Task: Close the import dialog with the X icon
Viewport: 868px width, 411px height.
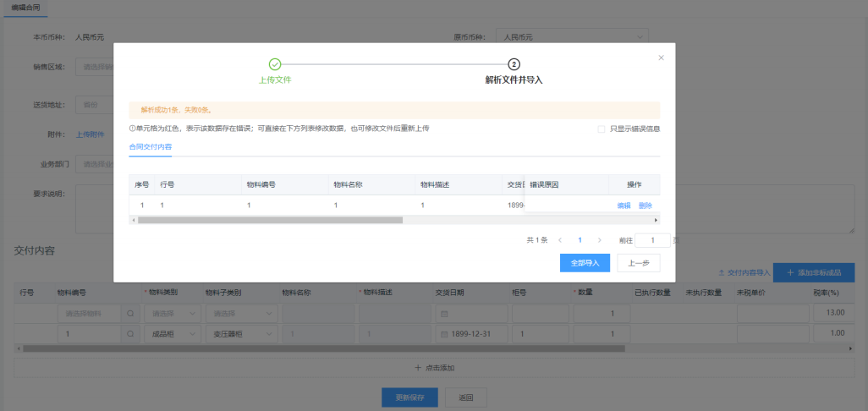Action: coord(661,58)
